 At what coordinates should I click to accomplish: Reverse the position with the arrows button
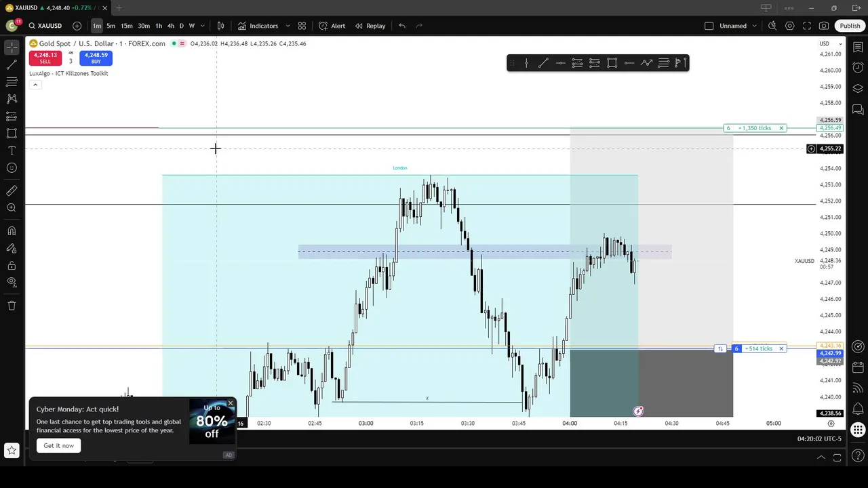[x=720, y=348]
